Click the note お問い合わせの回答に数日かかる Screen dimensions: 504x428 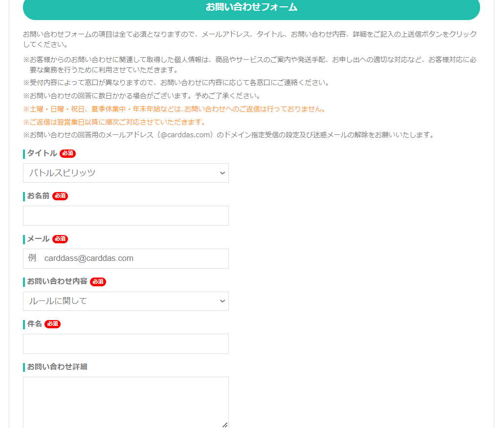click(x=142, y=96)
